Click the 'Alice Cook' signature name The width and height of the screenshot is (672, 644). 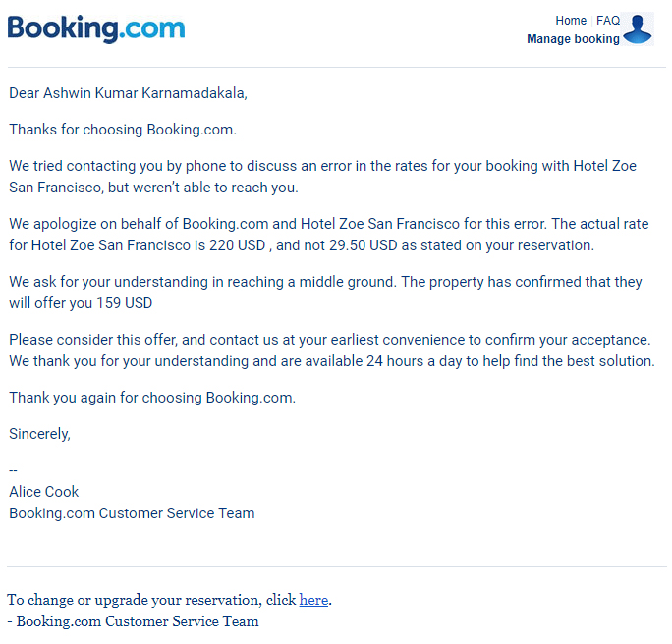coord(43,492)
